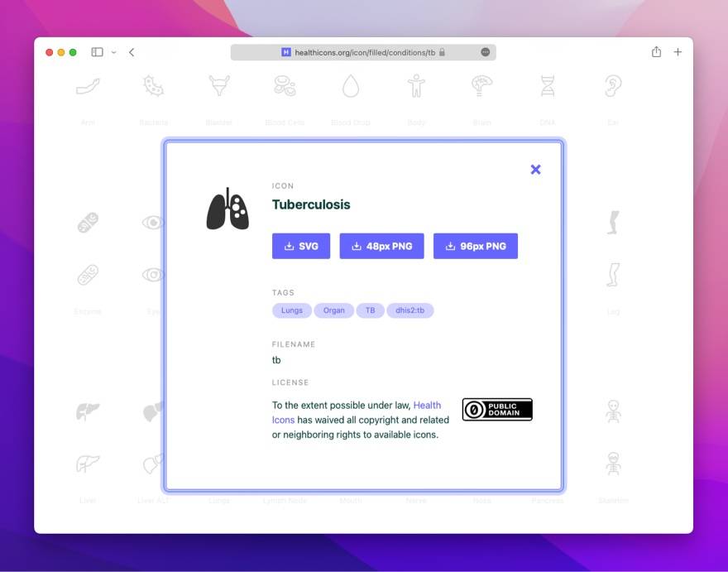Select the filled Leg icon
This screenshot has height=572, width=728.
(613, 223)
